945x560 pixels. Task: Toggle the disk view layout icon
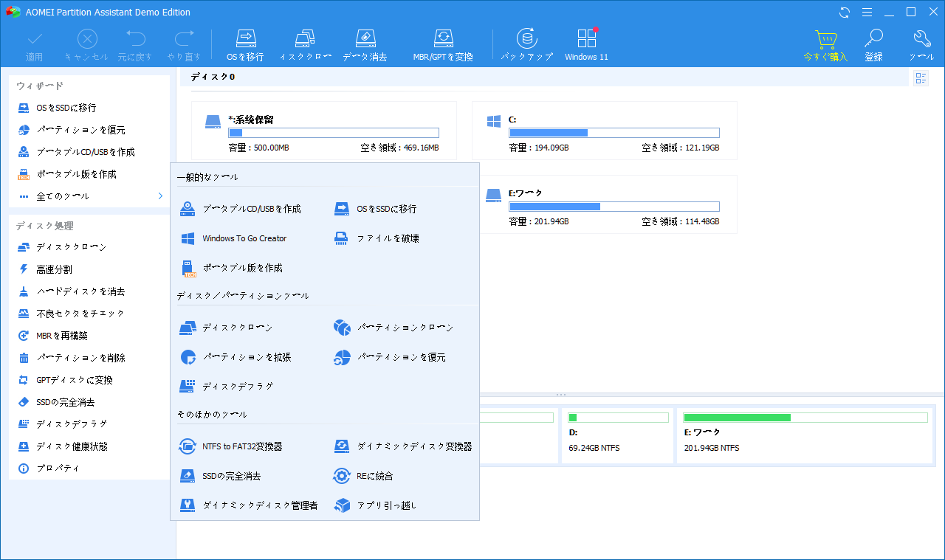pos(921,78)
